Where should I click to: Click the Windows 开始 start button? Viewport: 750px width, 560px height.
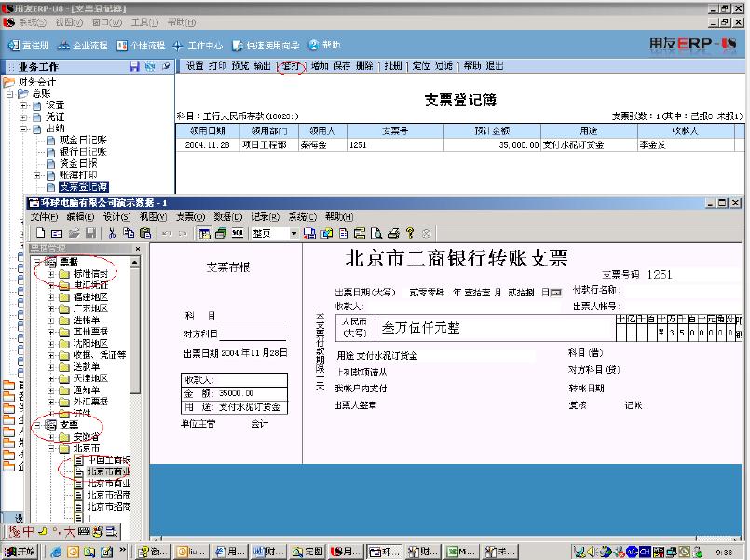pyautogui.click(x=20, y=552)
